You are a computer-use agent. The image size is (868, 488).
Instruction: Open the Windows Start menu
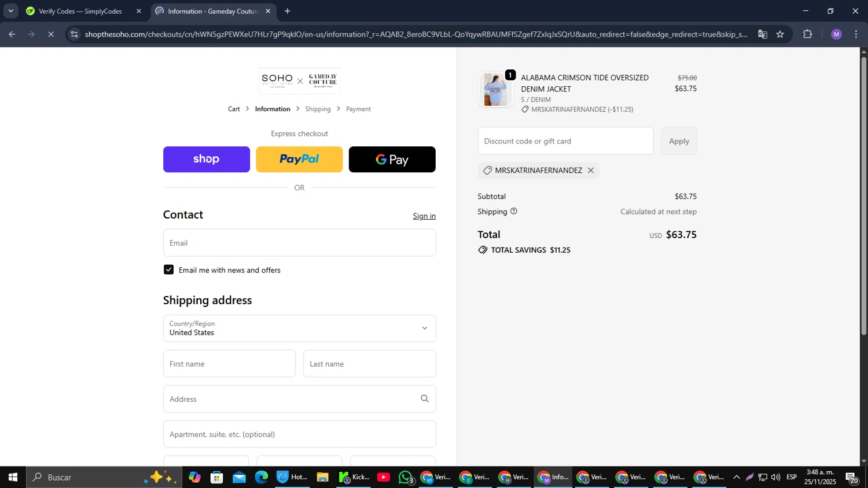point(13,477)
